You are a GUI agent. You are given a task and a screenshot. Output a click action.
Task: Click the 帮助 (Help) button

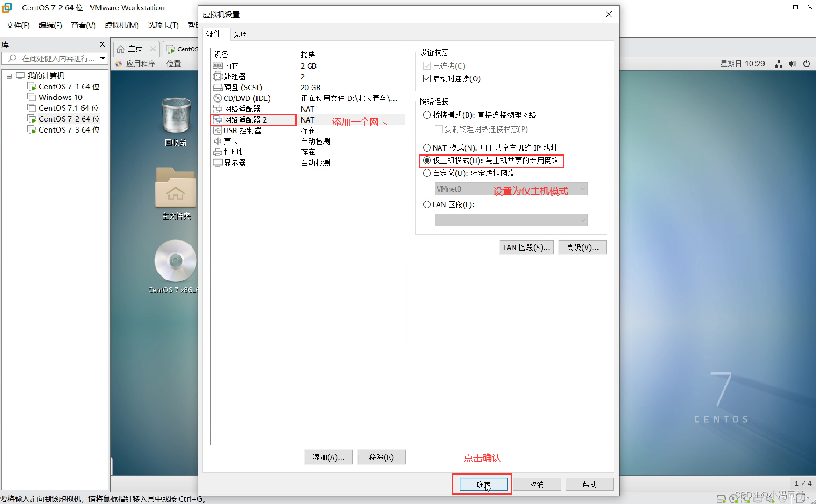click(x=589, y=484)
